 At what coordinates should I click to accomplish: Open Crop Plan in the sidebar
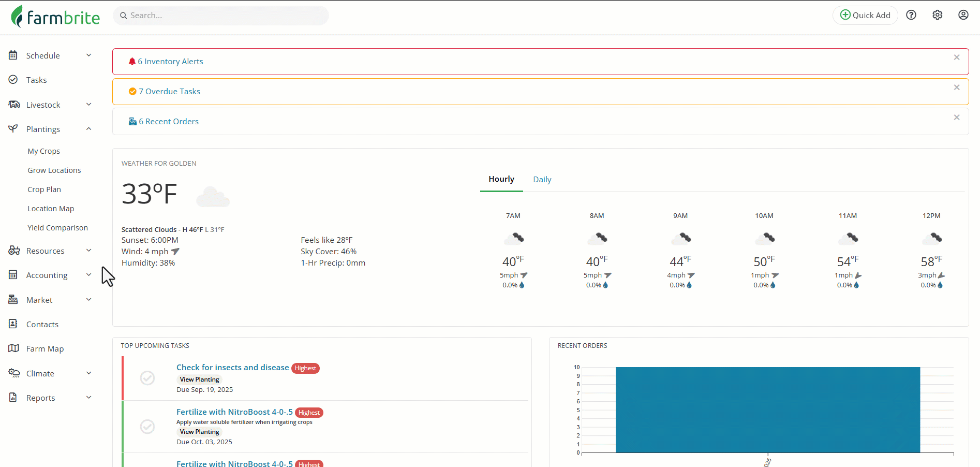click(44, 189)
